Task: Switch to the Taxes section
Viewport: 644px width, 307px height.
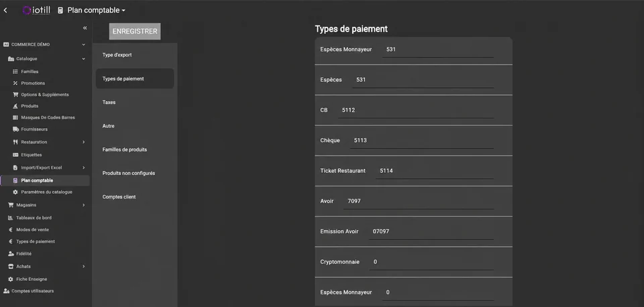Action: click(135, 102)
